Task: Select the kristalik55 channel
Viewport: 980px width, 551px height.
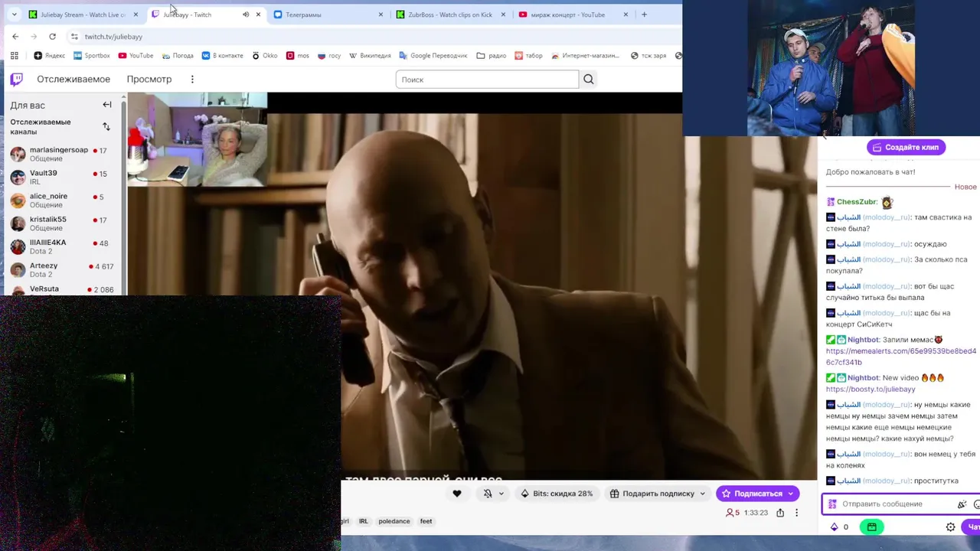Action: [64, 223]
